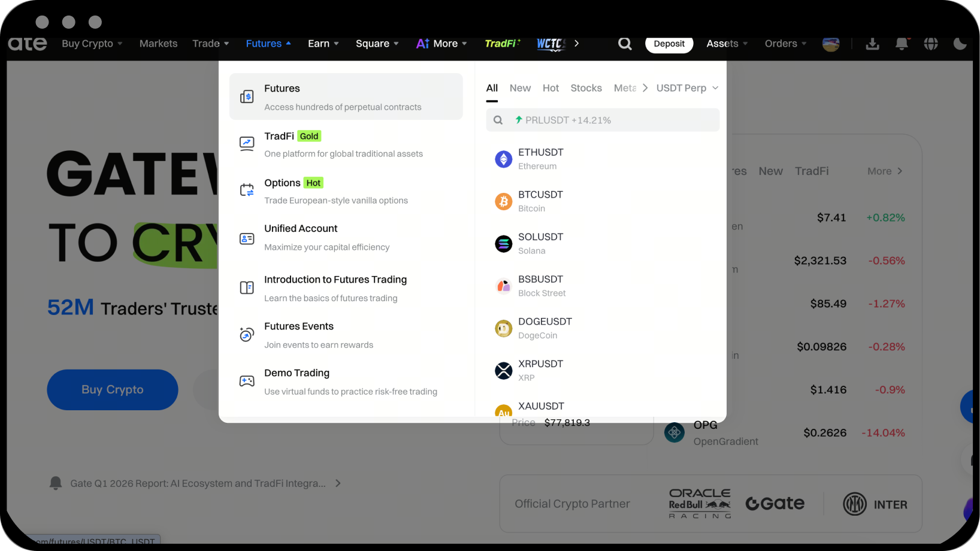Viewport: 980px width, 551px height.
Task: Switch to the Stocks tab
Action: click(586, 88)
